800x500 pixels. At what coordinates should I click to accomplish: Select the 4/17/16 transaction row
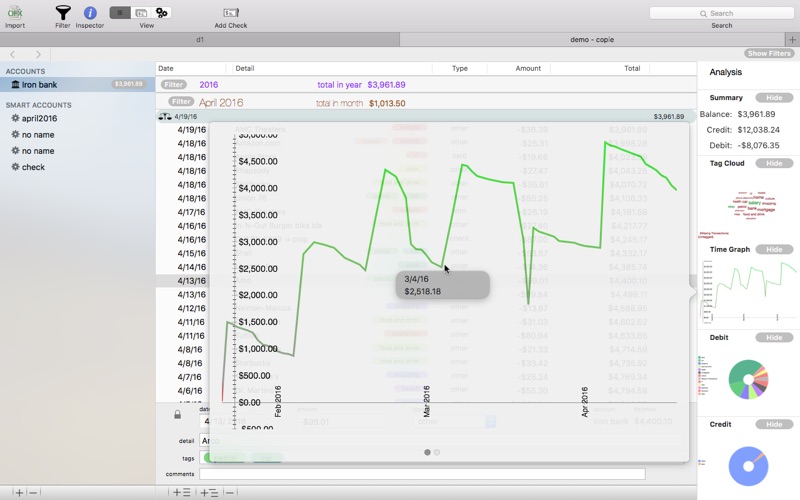click(x=191, y=212)
